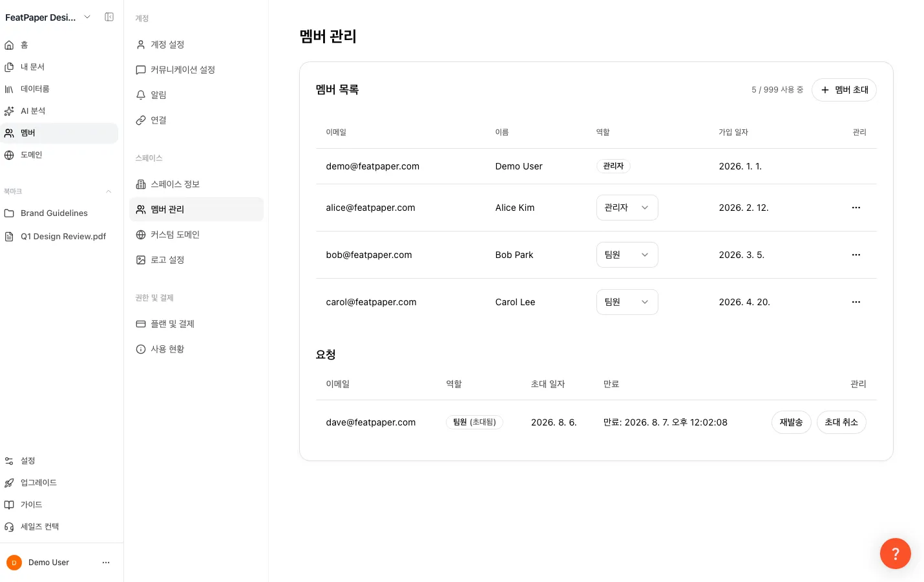Open 사용 현황
Viewport: 924px width, 582px height.
[x=196, y=349]
